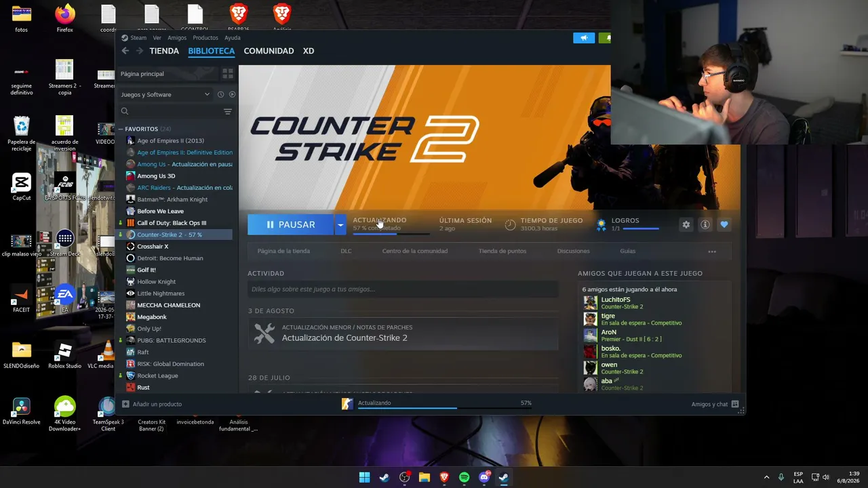Open the clock achievements LOGROS badge icon
868x488 pixels.
point(601,224)
